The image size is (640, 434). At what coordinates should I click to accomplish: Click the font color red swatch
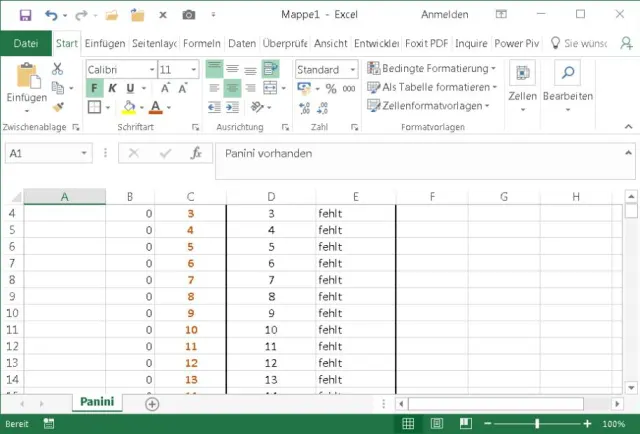click(155, 107)
